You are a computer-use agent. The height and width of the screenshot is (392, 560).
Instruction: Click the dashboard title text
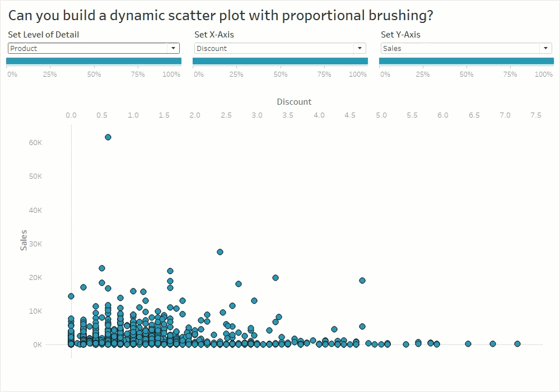click(221, 16)
